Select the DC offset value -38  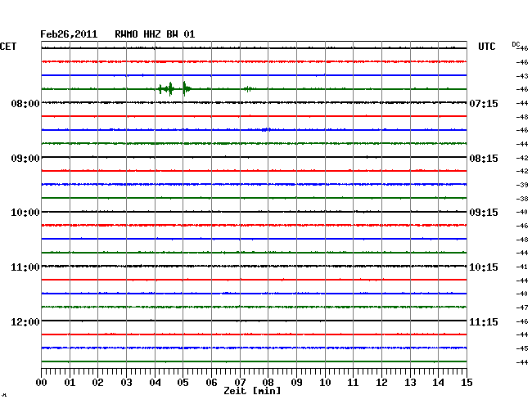522,199
